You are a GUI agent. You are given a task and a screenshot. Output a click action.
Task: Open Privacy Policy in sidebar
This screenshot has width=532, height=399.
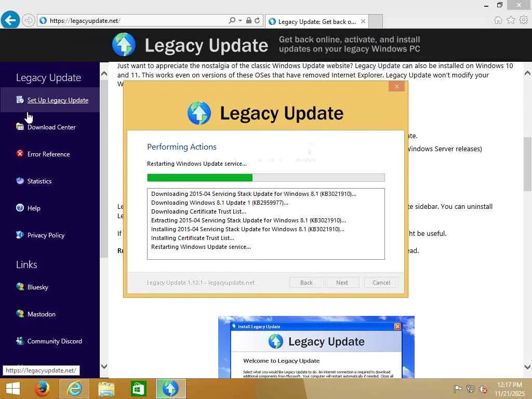pos(46,235)
